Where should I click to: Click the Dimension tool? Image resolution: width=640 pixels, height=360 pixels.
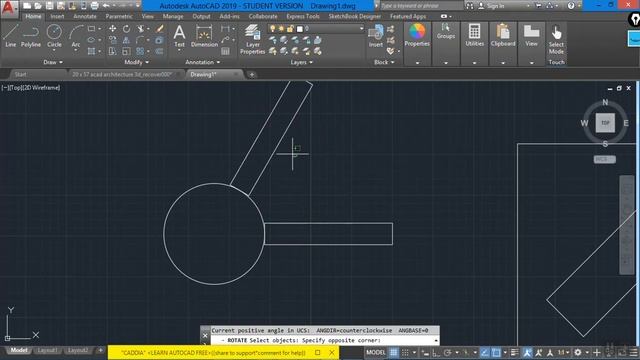204,36
